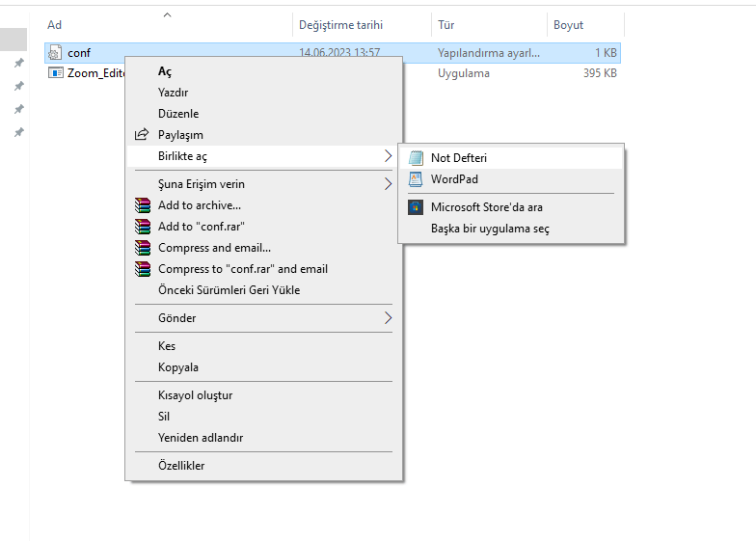Choose Başka bir uygulama seç

[511, 228]
